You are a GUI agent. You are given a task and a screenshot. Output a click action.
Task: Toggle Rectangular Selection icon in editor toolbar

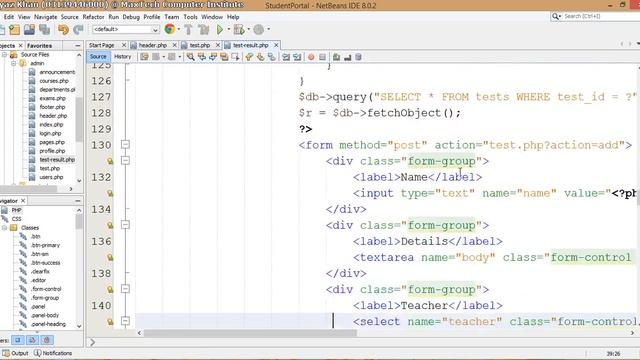(236, 57)
